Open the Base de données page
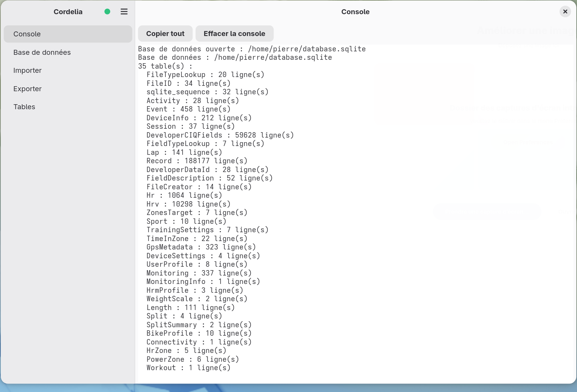577x392 pixels. click(68, 52)
